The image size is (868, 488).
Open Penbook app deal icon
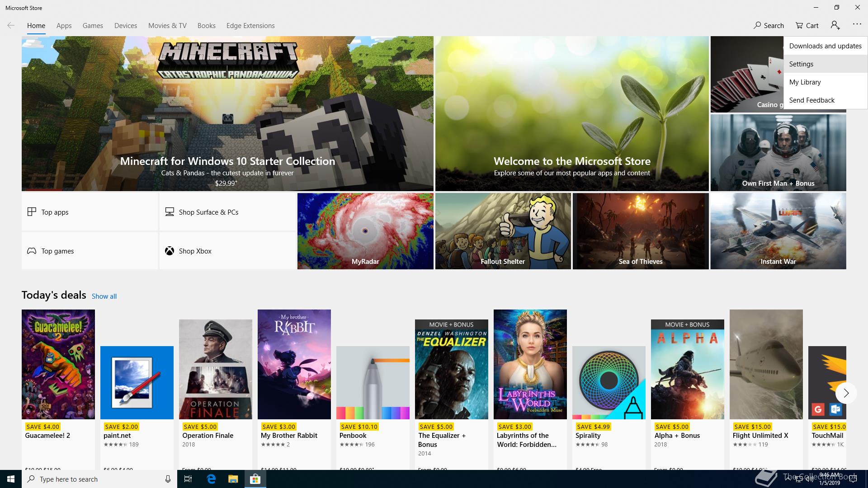click(x=373, y=383)
